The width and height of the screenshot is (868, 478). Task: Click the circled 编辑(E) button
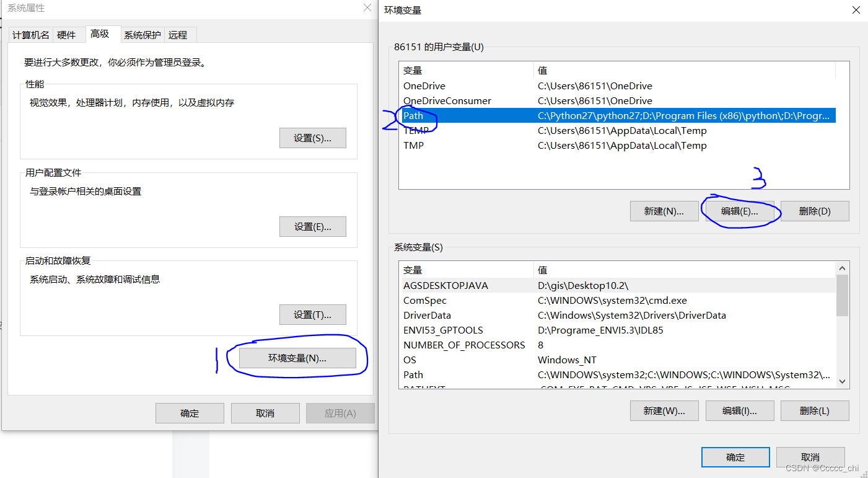(739, 211)
